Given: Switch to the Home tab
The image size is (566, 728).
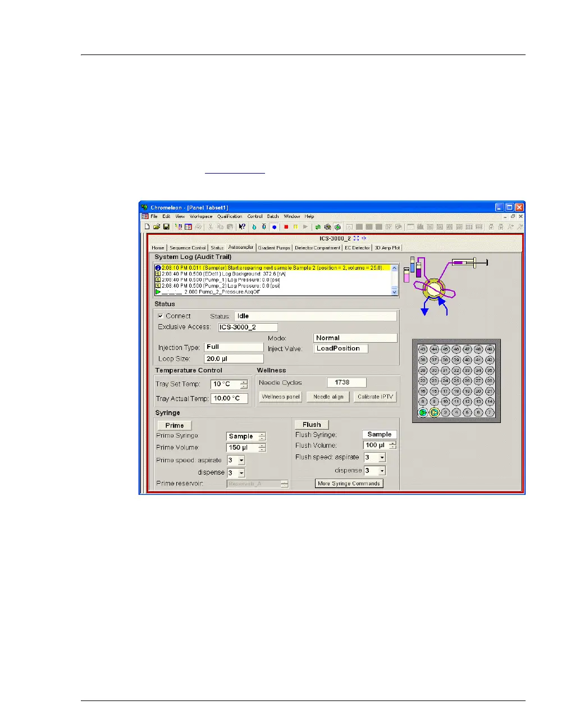Looking at the screenshot, I should 158,248.
